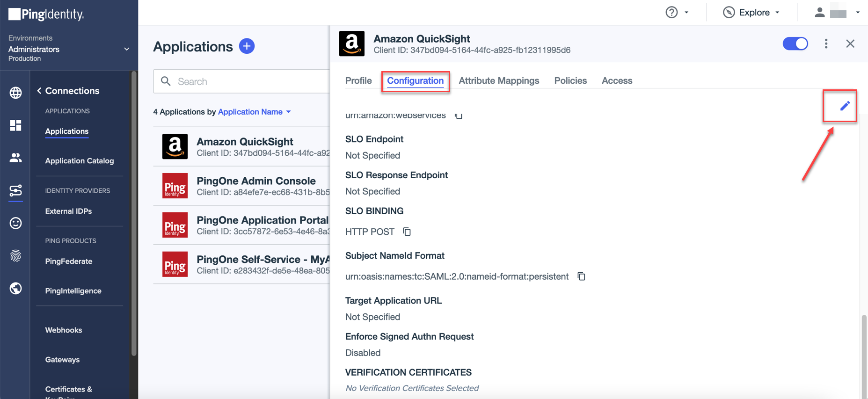Click Amazon QuickSight list item icon
Screen dimensions: 868x399
(x=175, y=146)
